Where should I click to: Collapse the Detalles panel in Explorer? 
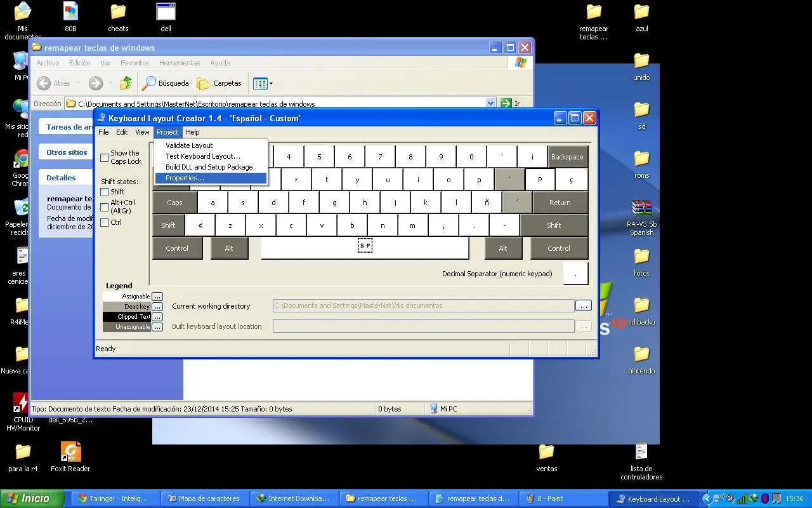click(x=67, y=178)
